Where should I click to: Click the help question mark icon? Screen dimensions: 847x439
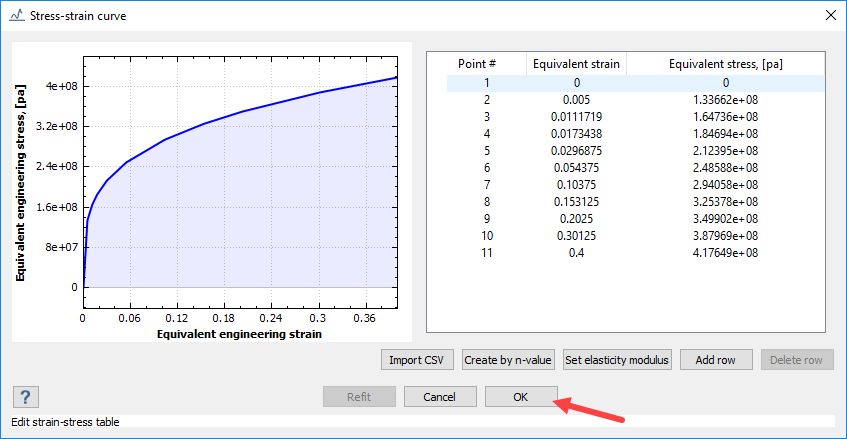tap(25, 397)
